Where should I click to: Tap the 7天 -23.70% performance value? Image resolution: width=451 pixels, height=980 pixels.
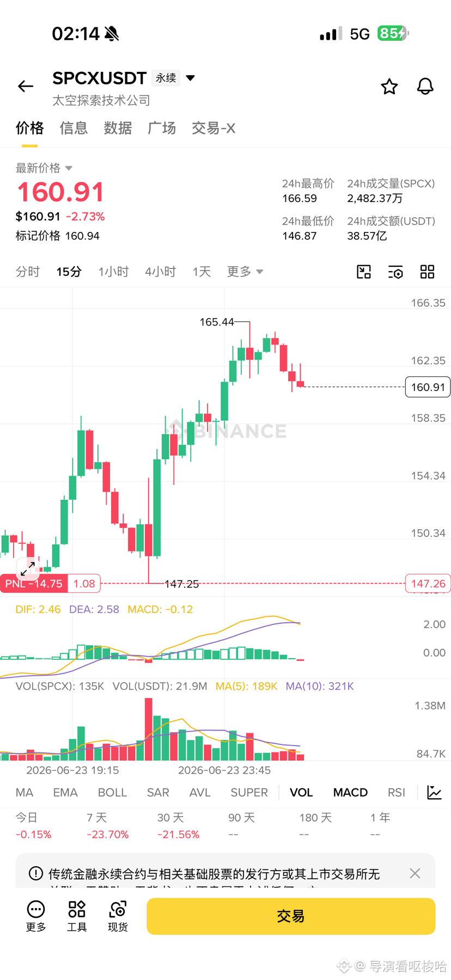(x=108, y=835)
